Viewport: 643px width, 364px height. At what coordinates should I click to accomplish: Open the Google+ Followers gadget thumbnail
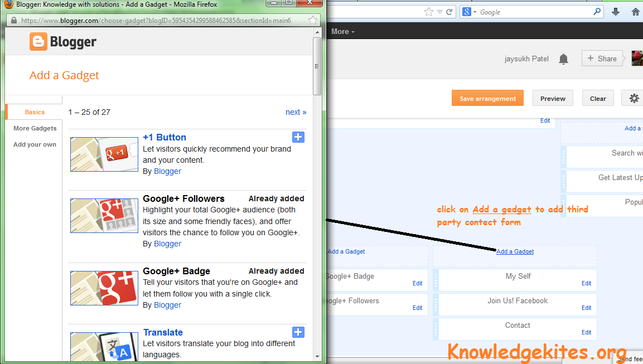[x=104, y=216]
